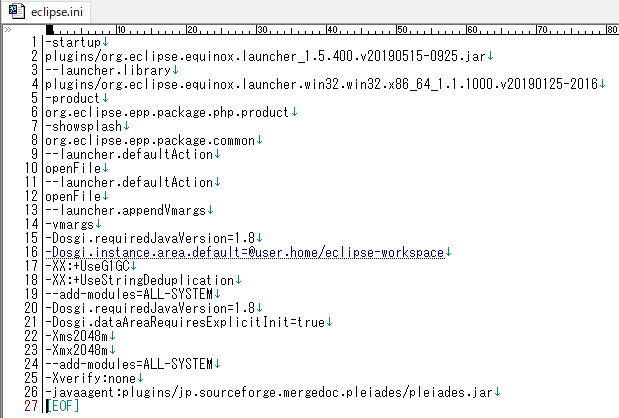Screen dimensions: 619x418
Task: Click line 1 text "-startup"
Action: pos(73,42)
